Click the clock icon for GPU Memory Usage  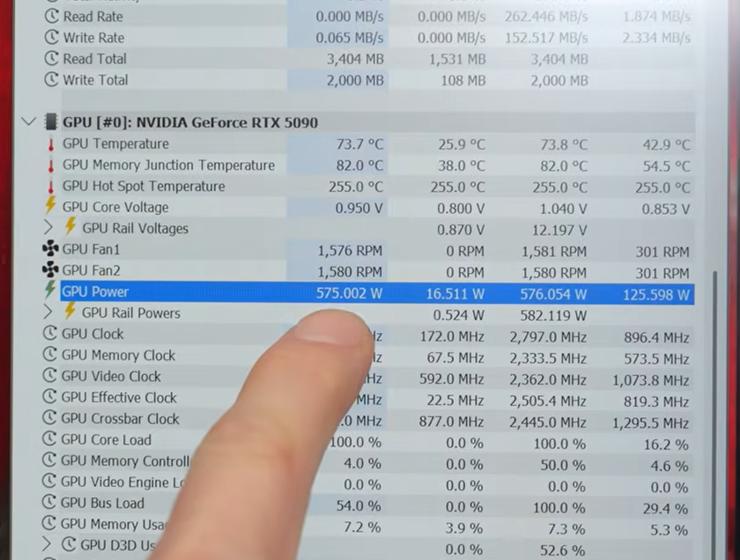pos(49,523)
